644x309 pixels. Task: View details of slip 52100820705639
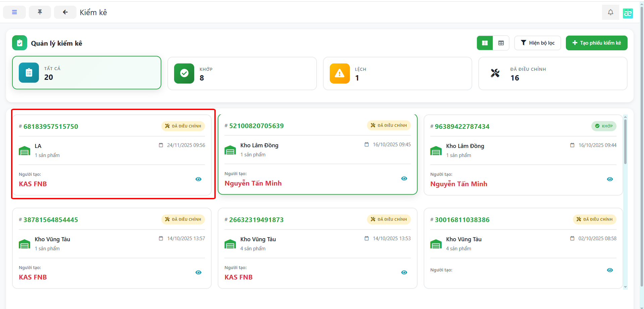(404, 178)
